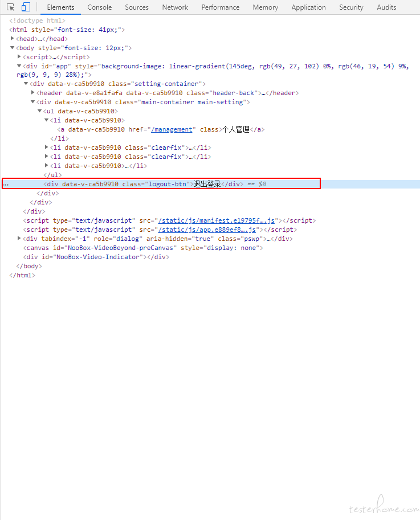Click the aria-hidden="true" attribute
420x520 pixels.
(x=180, y=239)
